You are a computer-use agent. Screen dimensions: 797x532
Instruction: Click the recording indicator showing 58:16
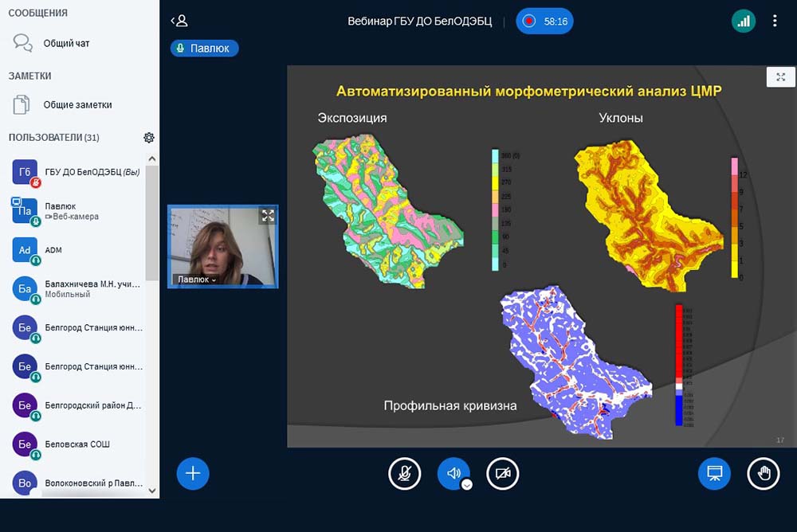coord(544,22)
